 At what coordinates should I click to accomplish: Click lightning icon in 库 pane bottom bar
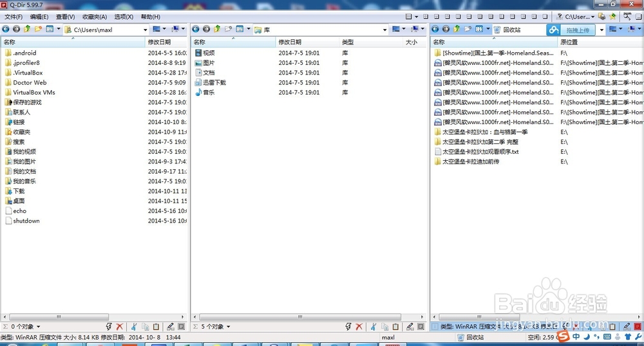click(x=348, y=327)
